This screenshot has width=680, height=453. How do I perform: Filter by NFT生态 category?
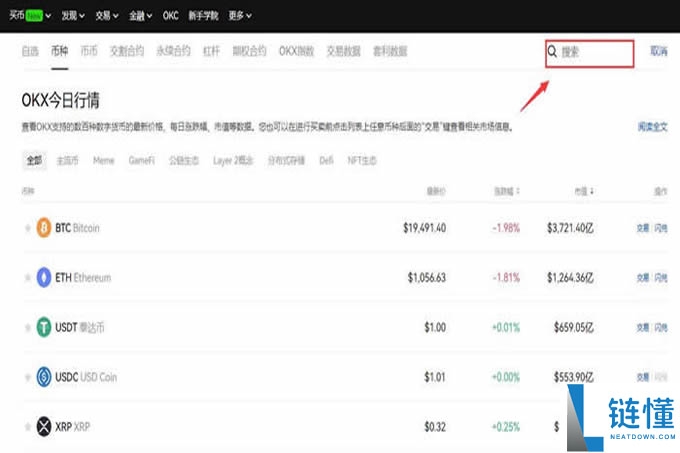362,160
